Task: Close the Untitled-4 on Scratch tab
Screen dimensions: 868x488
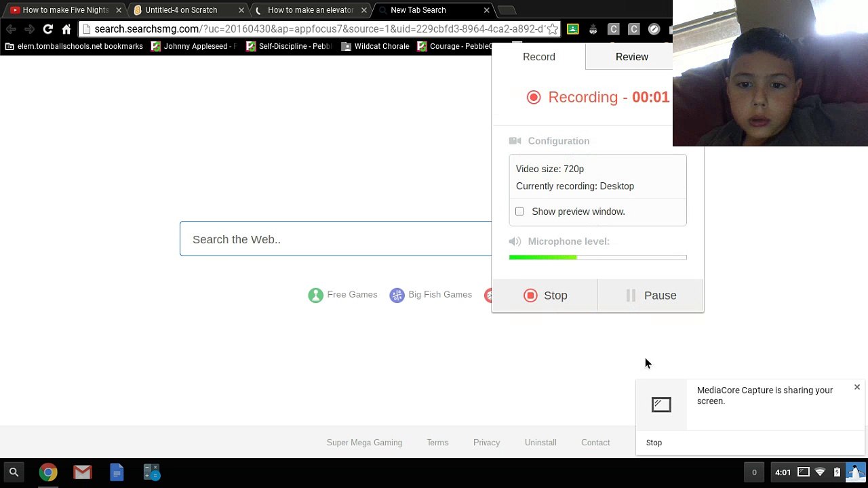Action: coord(241,10)
